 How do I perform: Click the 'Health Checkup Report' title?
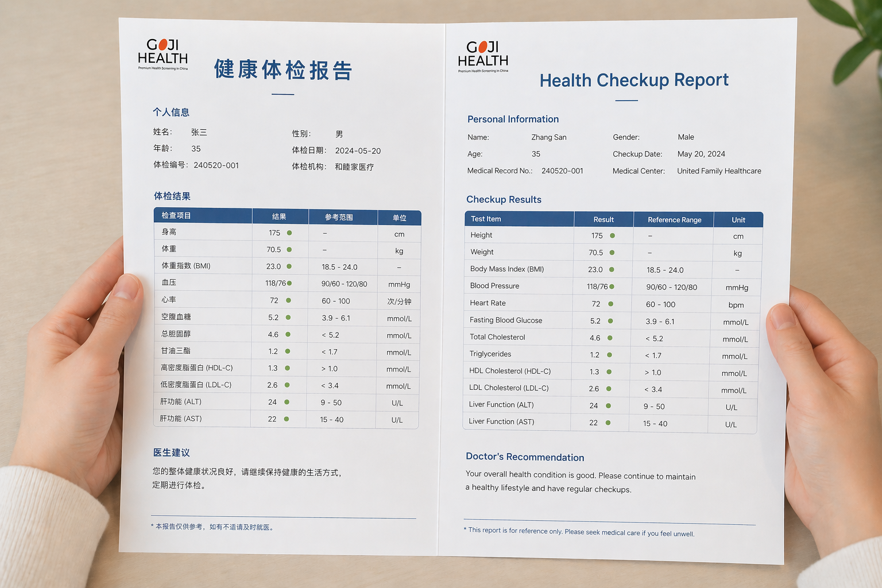coord(634,80)
